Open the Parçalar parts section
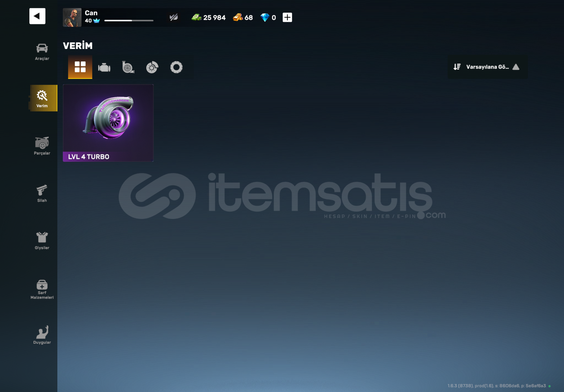The height and width of the screenshot is (392, 564). [42, 146]
